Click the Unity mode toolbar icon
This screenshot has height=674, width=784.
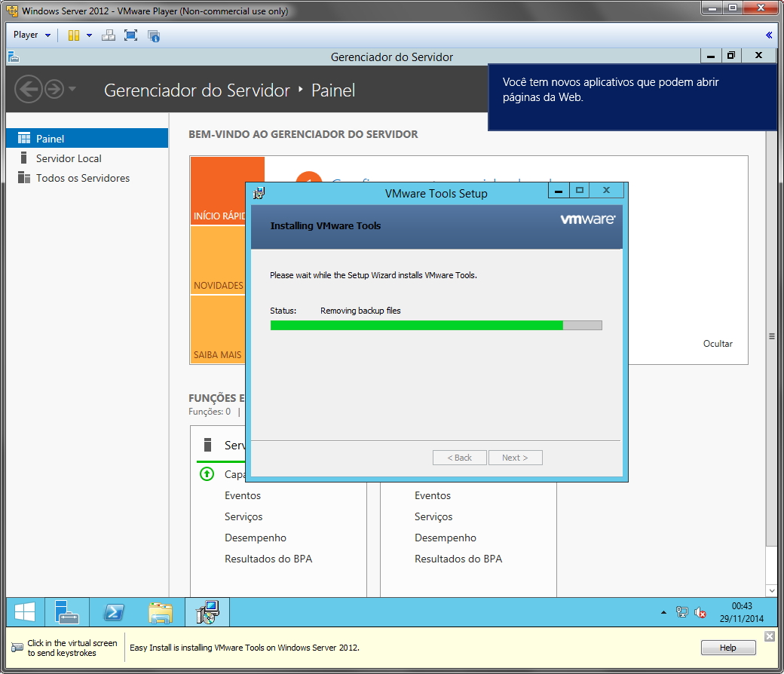(x=154, y=35)
